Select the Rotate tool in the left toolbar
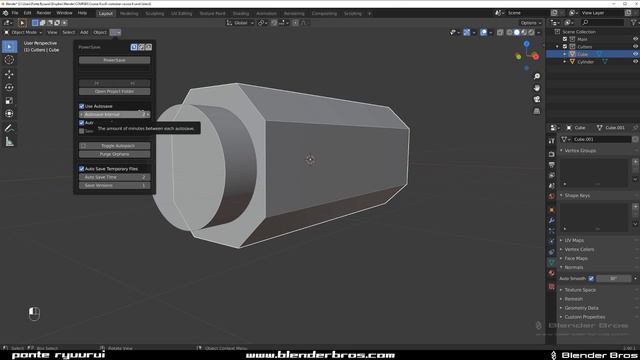640x360 pixels. [x=9, y=87]
